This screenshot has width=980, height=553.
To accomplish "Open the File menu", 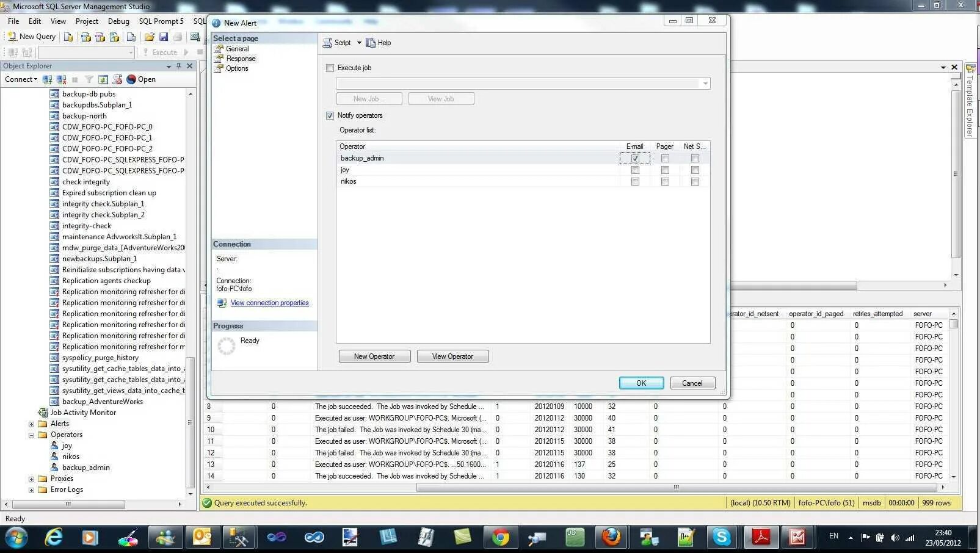I will tap(13, 21).
